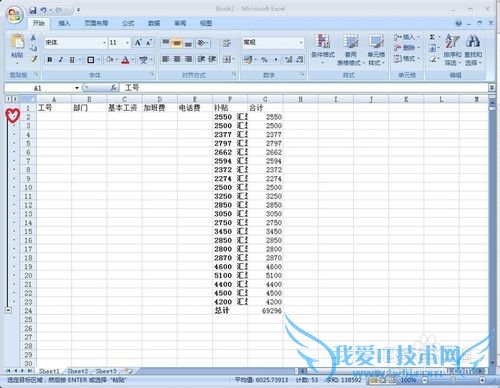Image resolution: width=500 pixels, height=388 pixels.
Task: Open the Office button menu
Action: (14, 15)
